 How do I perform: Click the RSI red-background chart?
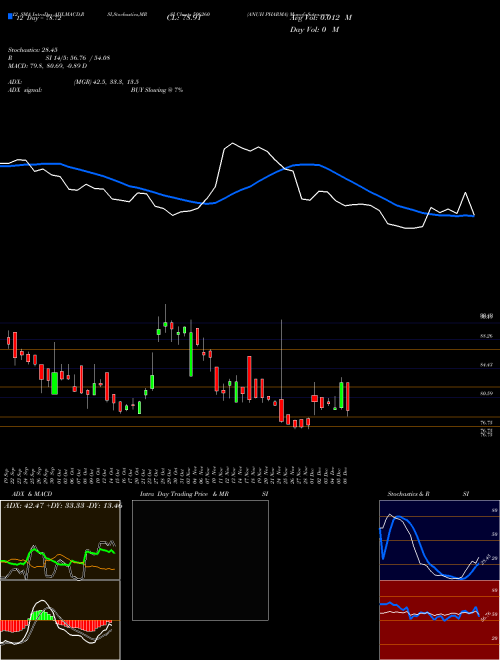click(x=440, y=620)
